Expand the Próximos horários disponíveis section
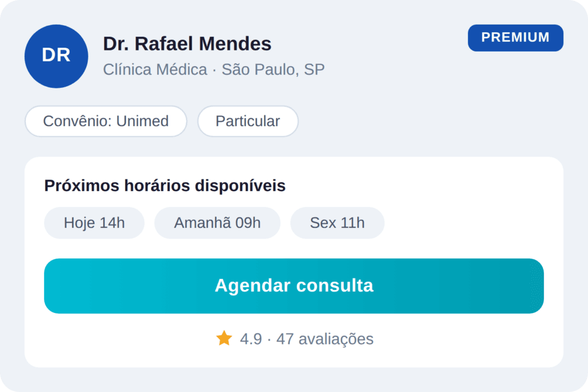This screenshot has height=392, width=588. 165,185
